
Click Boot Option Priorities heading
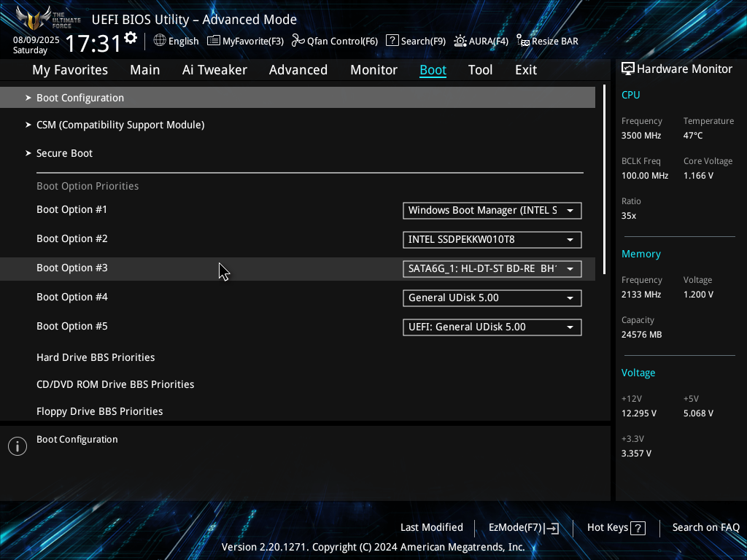click(x=88, y=186)
